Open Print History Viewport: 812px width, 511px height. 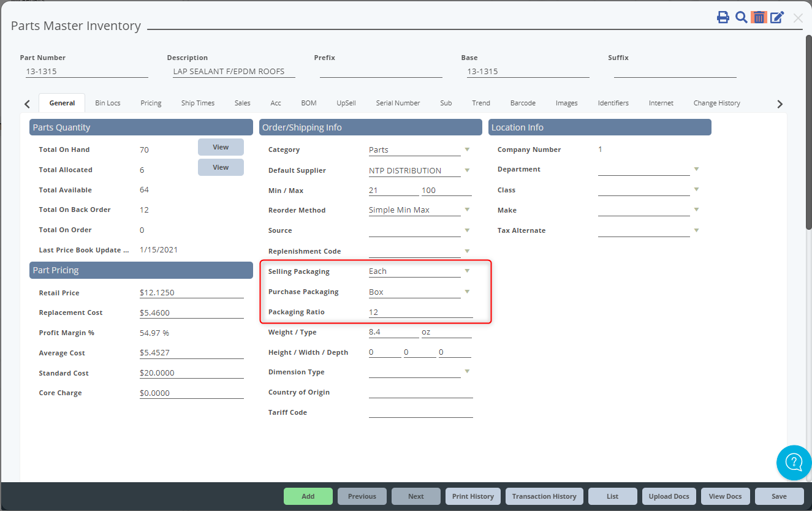(x=473, y=496)
